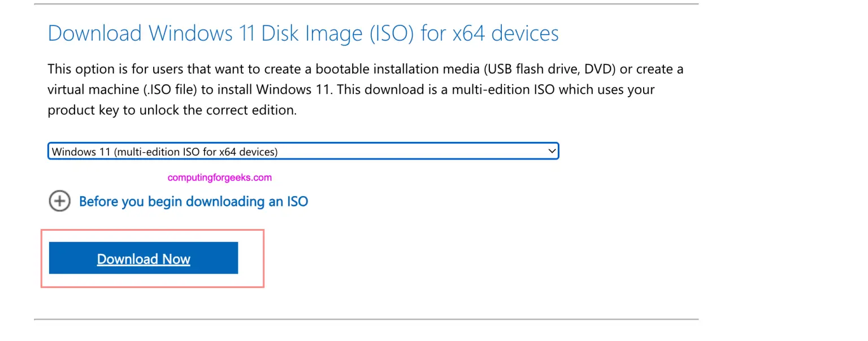Image resolution: width=868 pixels, height=341 pixels.
Task: Select the highlighted download area
Action: 152,258
